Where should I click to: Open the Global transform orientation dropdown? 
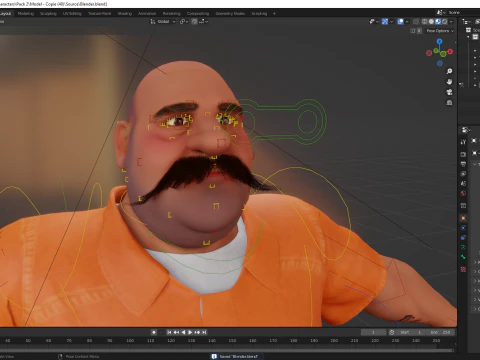tap(163, 22)
